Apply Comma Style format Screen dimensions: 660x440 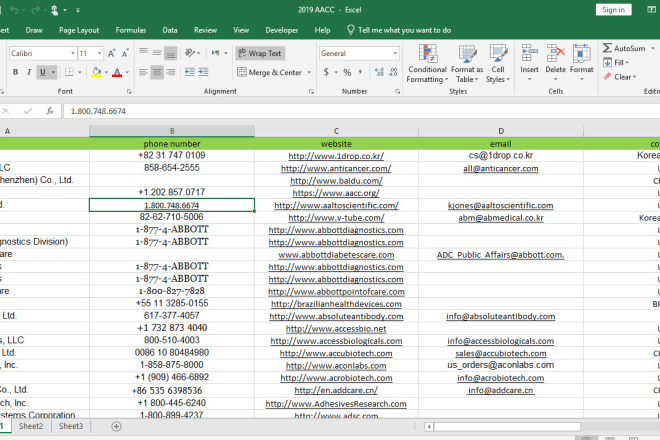coord(360,72)
